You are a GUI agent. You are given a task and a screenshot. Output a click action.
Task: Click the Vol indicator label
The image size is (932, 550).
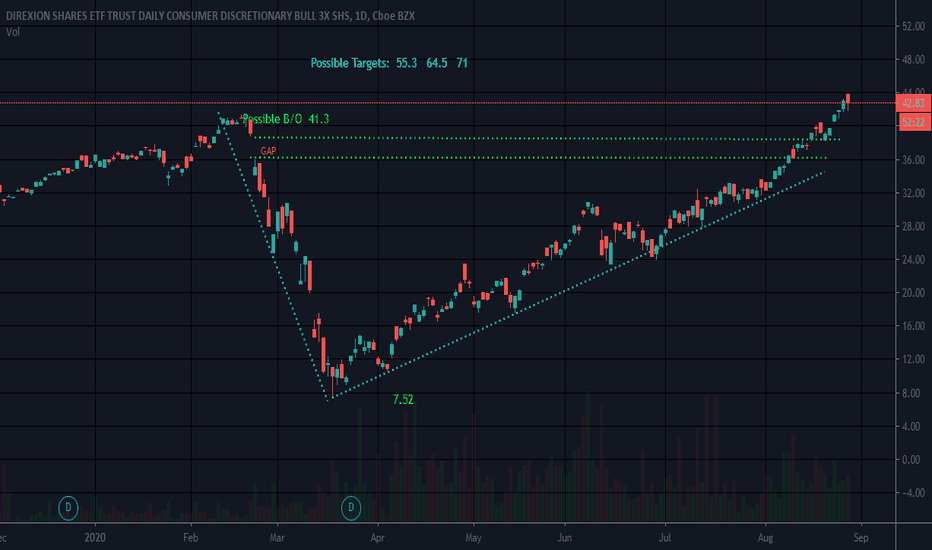13,32
